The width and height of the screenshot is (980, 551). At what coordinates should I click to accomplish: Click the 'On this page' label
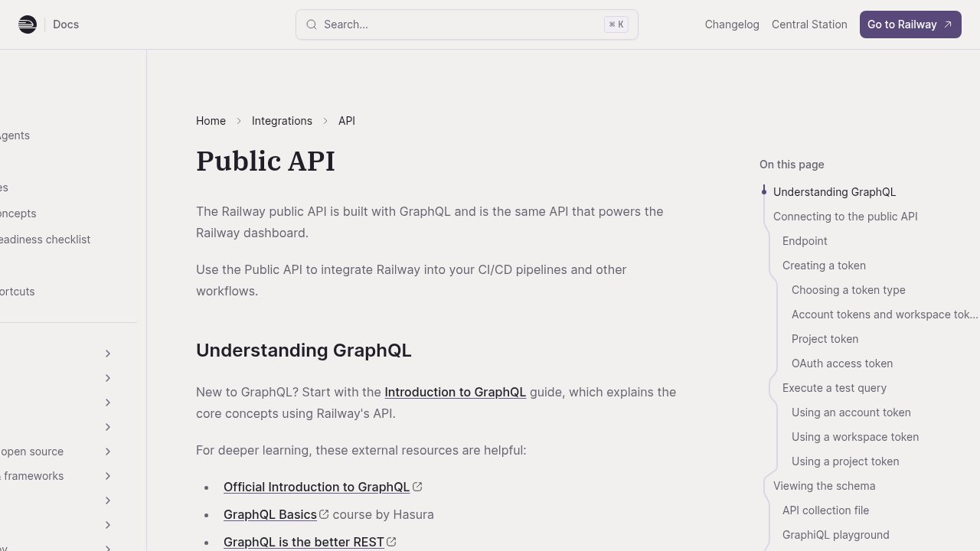(792, 165)
